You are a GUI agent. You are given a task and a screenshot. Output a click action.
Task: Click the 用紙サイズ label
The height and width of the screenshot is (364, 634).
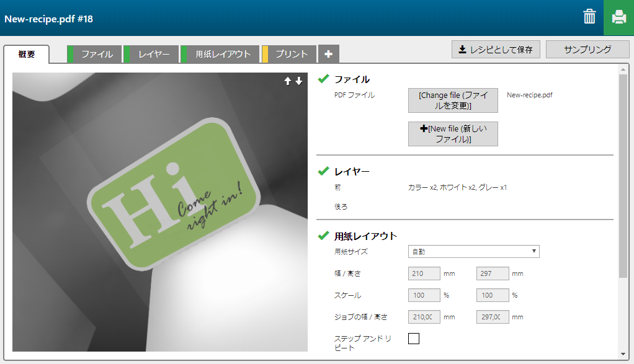click(x=351, y=252)
